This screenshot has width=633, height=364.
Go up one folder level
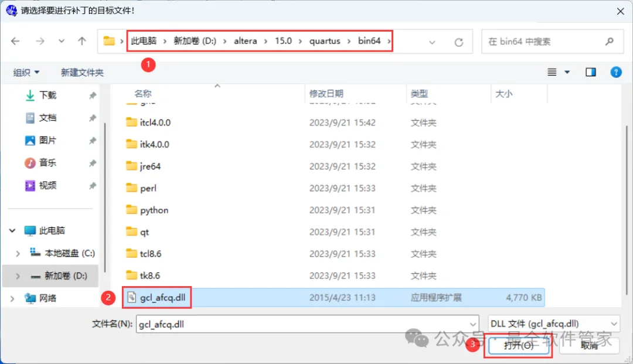coord(82,41)
